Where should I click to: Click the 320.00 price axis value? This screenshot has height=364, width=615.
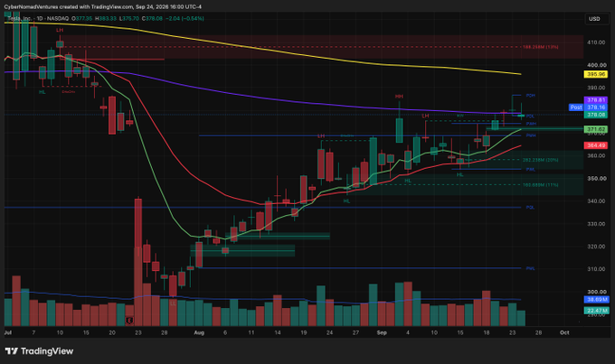596,247
